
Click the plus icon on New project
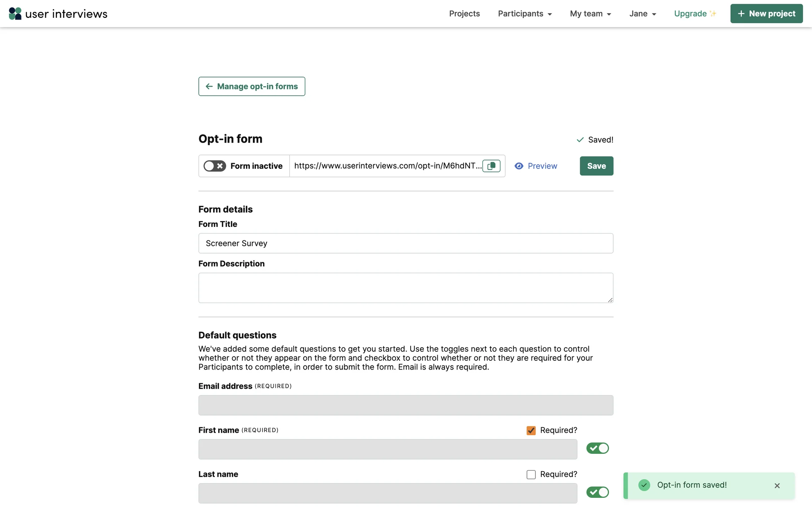(741, 14)
